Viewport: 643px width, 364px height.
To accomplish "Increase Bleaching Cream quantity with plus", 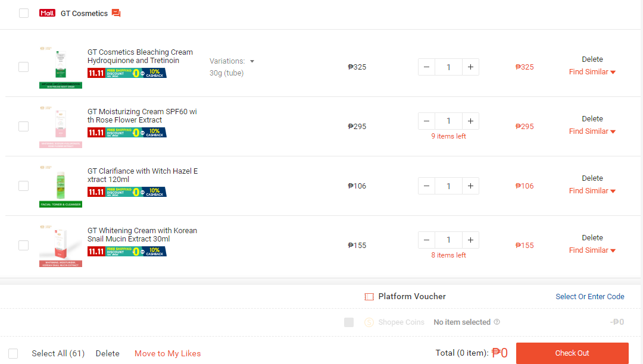I will (x=470, y=67).
